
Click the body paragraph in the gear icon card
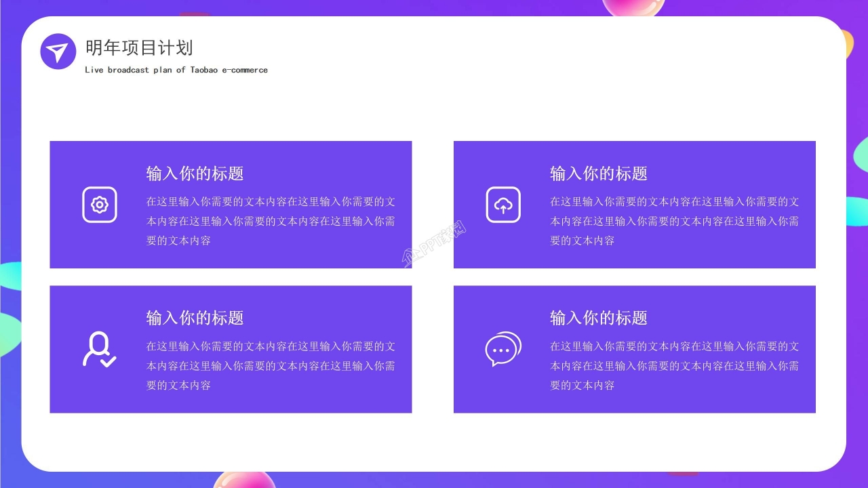tap(271, 221)
